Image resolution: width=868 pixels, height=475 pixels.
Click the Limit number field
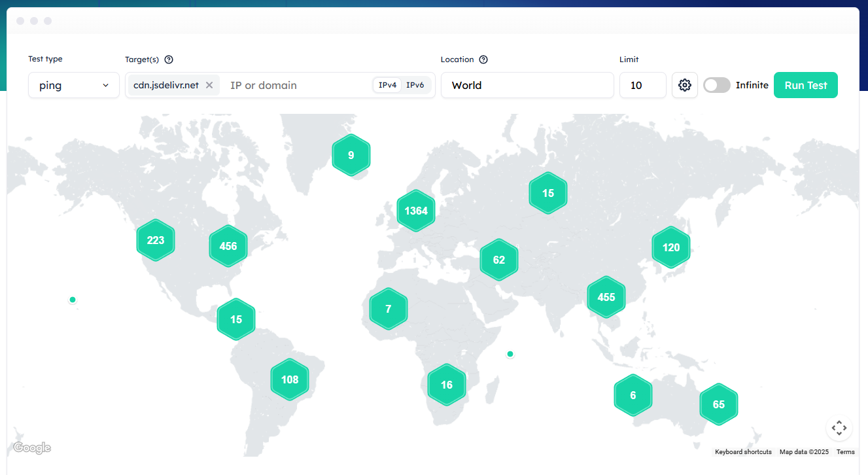coord(642,85)
